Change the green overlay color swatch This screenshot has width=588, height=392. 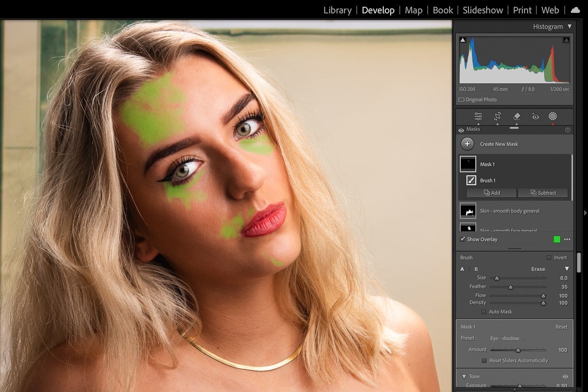[557, 239]
